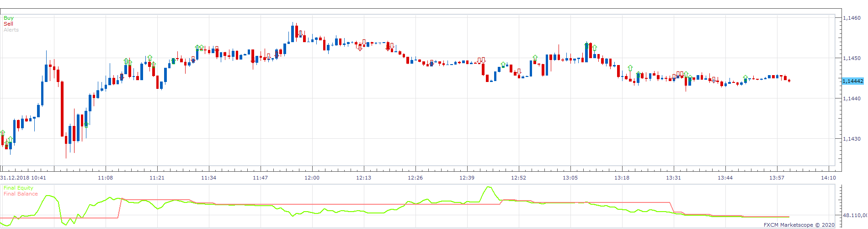
Task: Click the 14:10 time axis label
Action: [x=829, y=178]
